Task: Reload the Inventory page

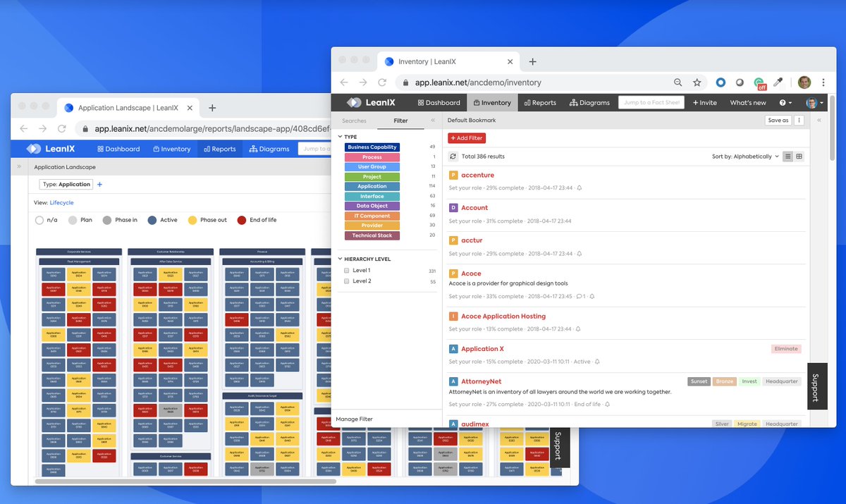Action: (382, 82)
